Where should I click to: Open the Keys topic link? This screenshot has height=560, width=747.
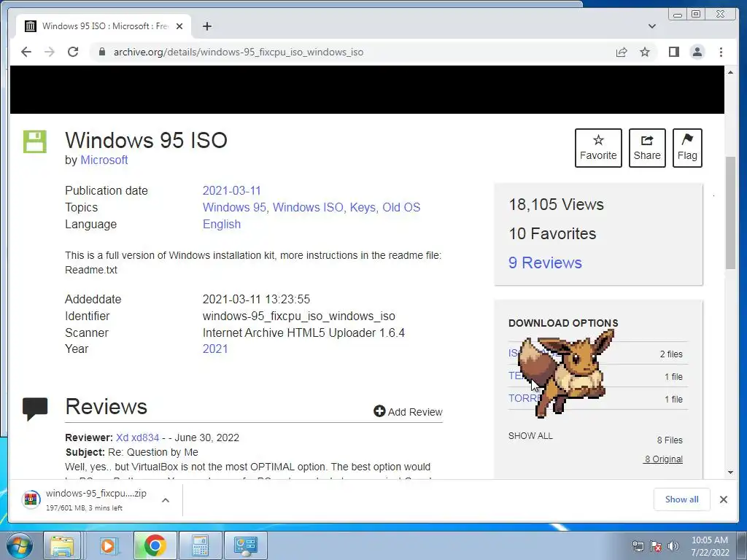pyautogui.click(x=363, y=207)
